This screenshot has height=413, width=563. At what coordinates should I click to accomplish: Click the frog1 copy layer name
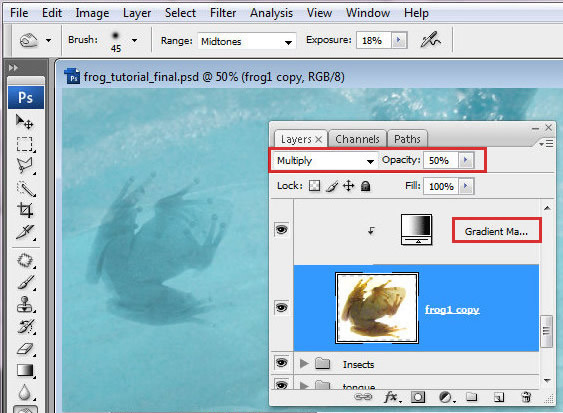pyautogui.click(x=452, y=309)
